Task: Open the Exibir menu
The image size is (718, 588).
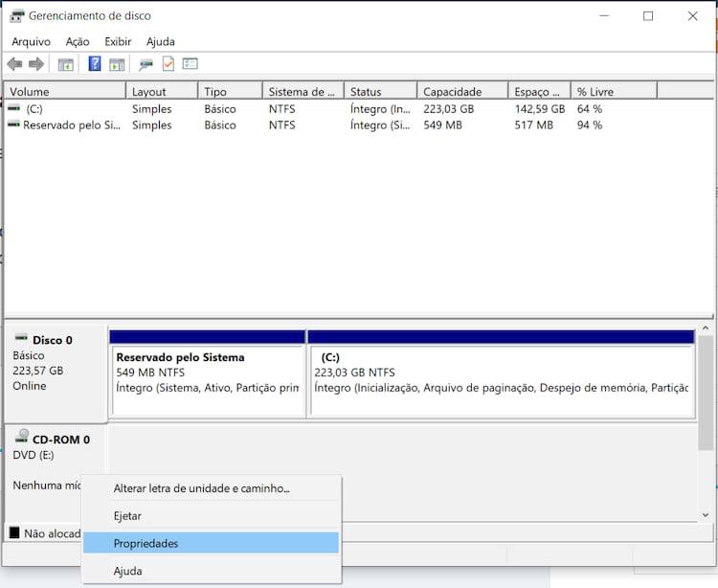Action: coord(118,42)
